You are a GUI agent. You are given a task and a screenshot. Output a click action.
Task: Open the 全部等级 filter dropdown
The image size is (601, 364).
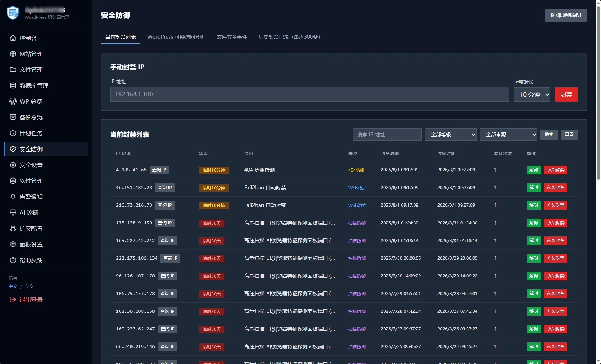(x=451, y=135)
